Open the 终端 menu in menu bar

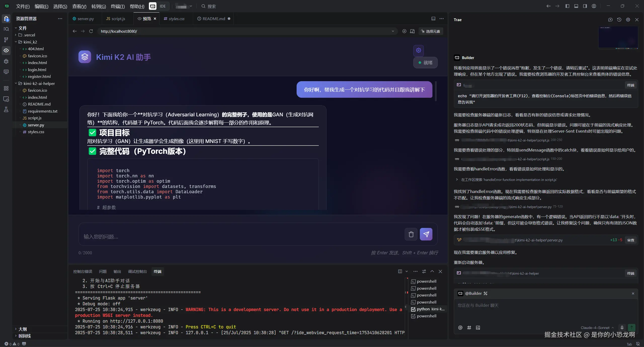[x=117, y=6]
